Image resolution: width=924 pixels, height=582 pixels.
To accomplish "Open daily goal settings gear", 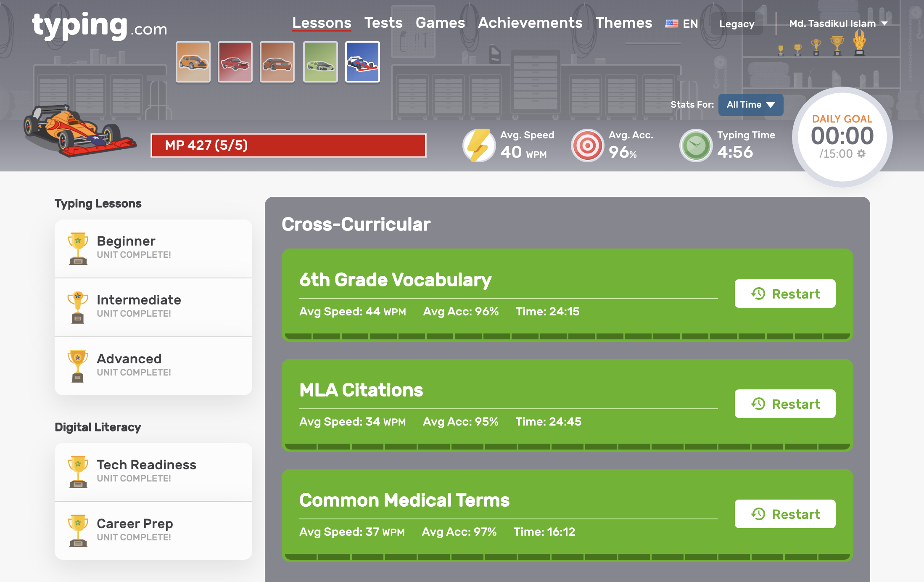I will [861, 153].
